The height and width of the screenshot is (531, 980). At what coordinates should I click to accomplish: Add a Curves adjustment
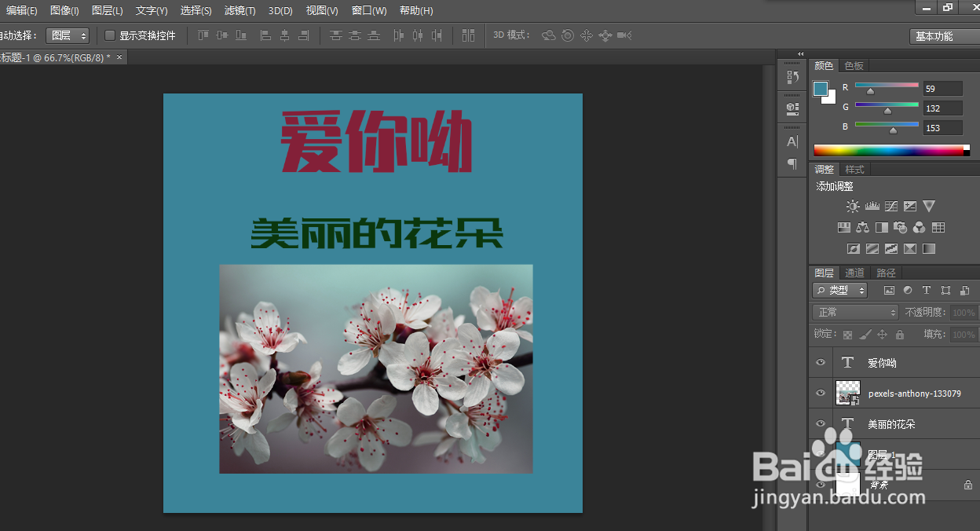891,207
